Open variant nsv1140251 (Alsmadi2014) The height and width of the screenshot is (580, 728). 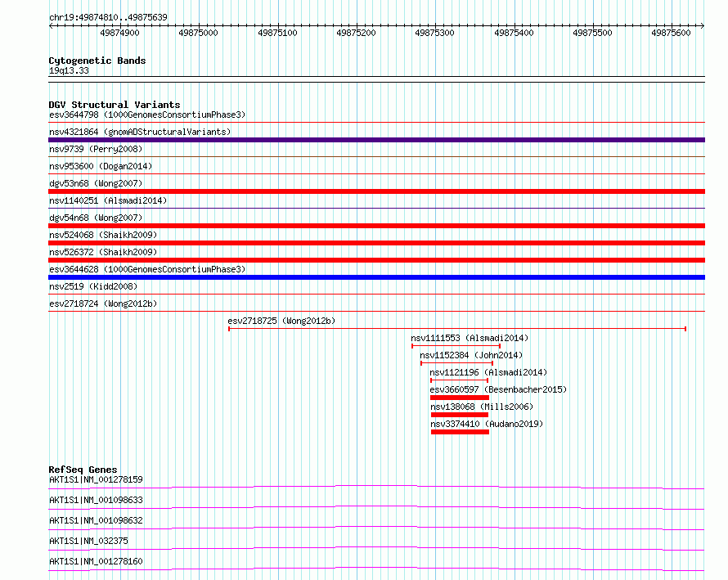pyautogui.click(x=108, y=200)
